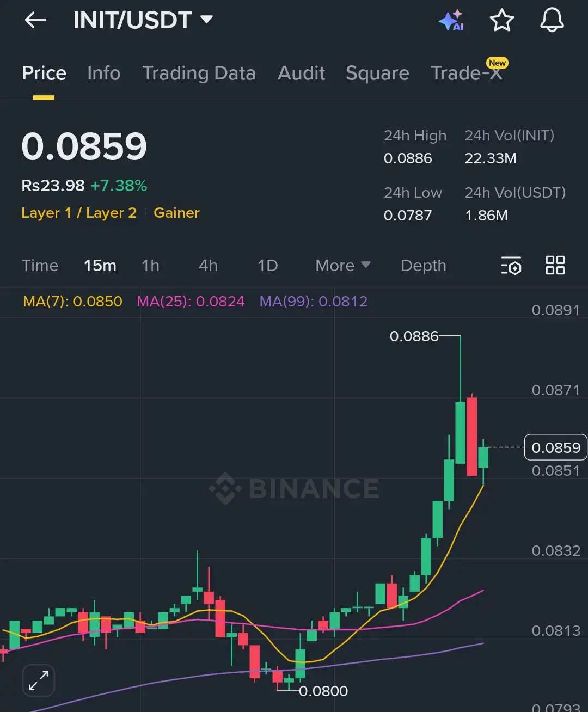Select the Time chart interval

coord(40,266)
